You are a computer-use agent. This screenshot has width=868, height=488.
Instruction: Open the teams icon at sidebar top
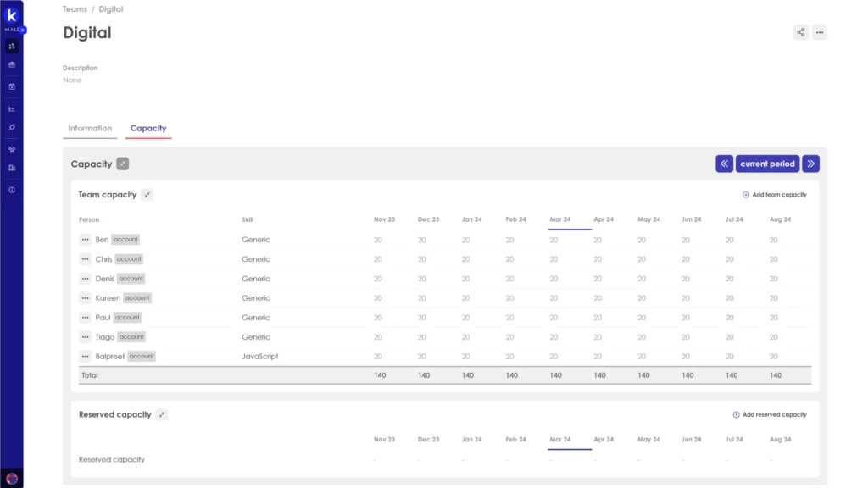click(x=12, y=47)
